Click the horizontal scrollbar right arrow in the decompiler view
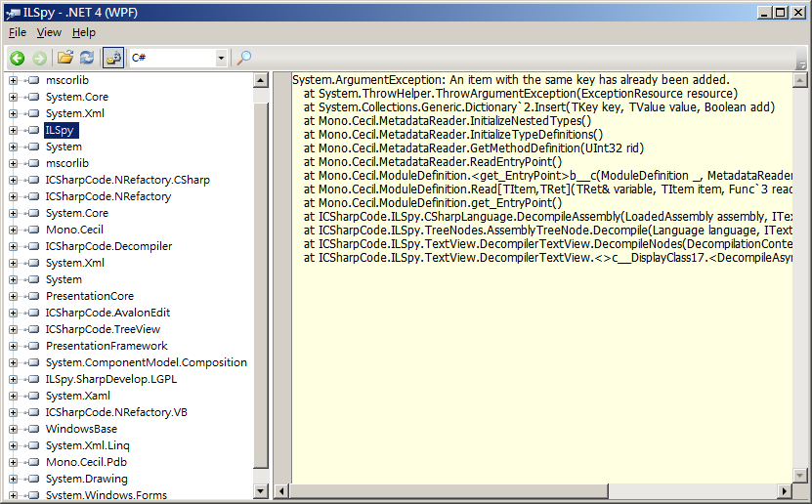 [x=786, y=490]
